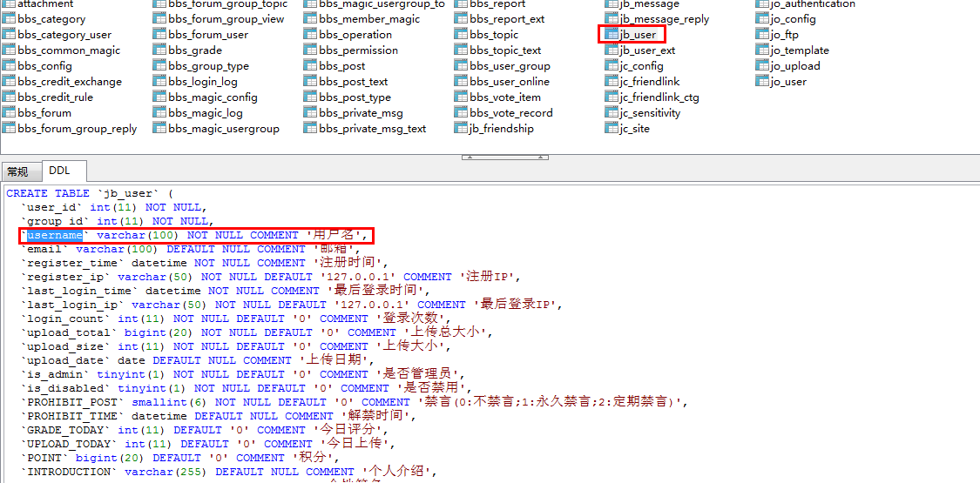Click the table icon beside bbs_forum

(x=9, y=113)
